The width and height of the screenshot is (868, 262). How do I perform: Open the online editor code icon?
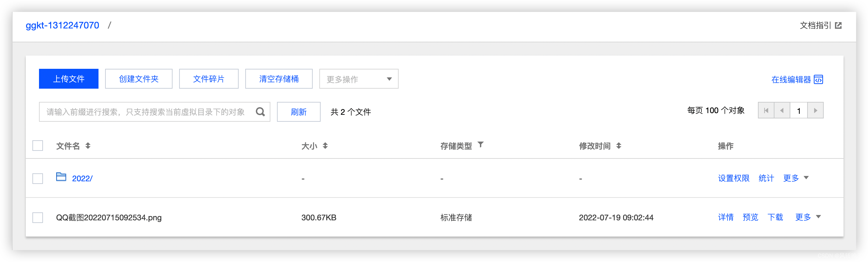818,79
